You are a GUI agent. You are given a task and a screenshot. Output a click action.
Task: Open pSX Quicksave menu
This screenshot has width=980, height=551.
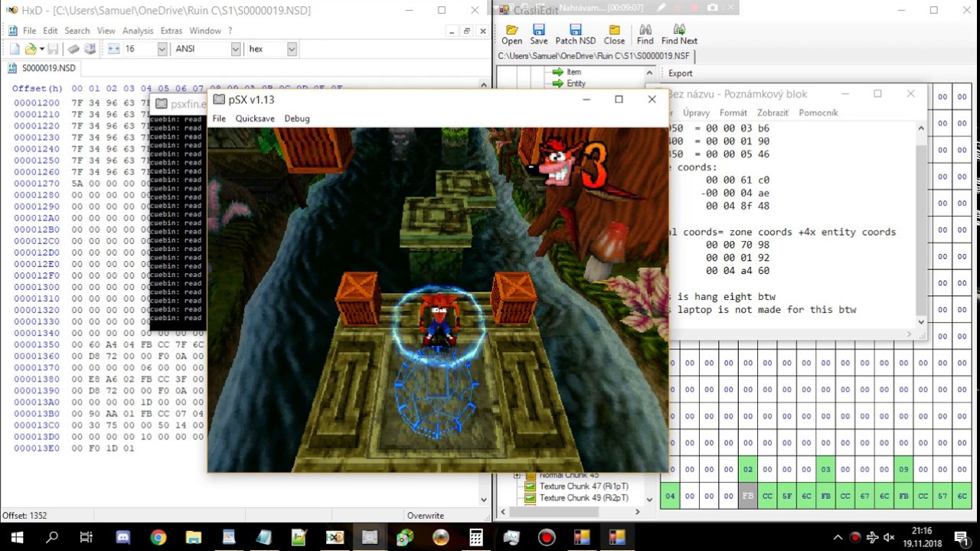click(255, 119)
